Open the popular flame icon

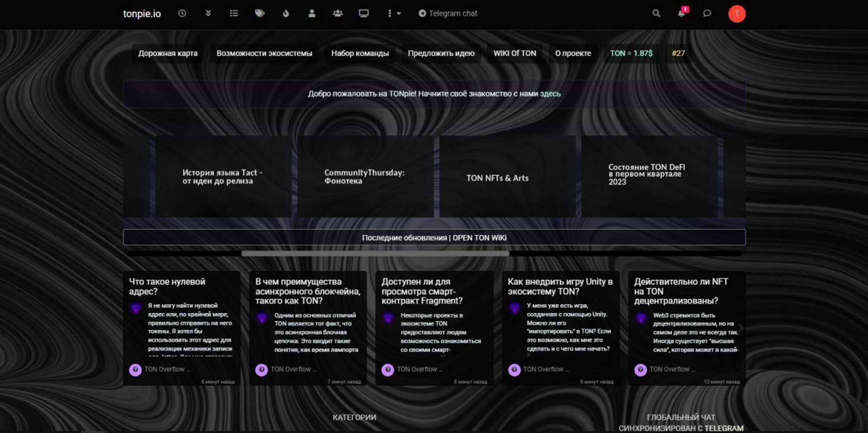286,13
